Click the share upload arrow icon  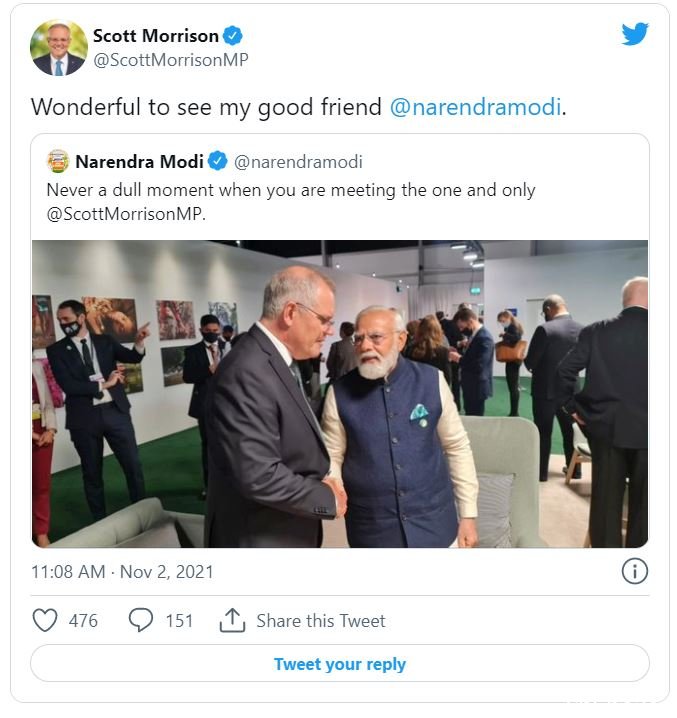232,620
